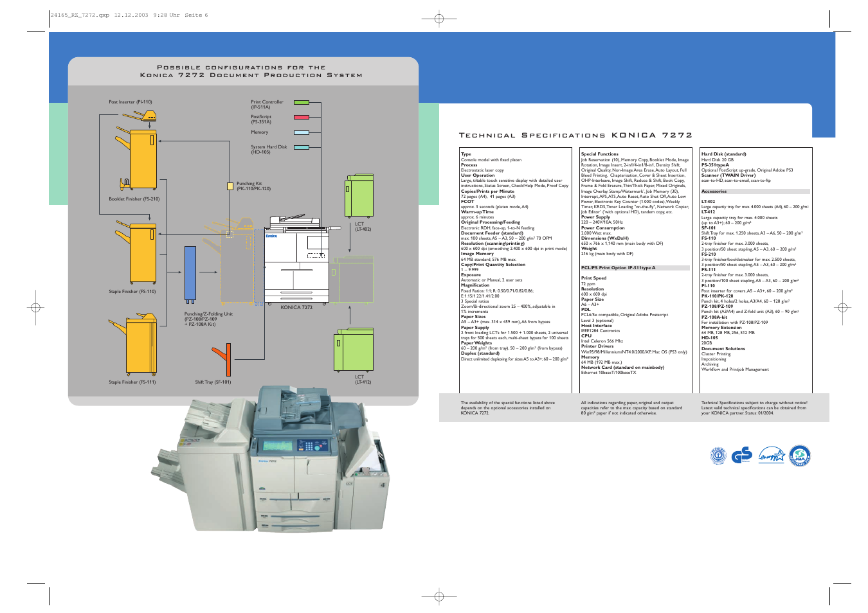The height and width of the screenshot is (613, 868).
Task: Click the 'PZ-108A-kit' accessory heading
Action: [714, 317]
